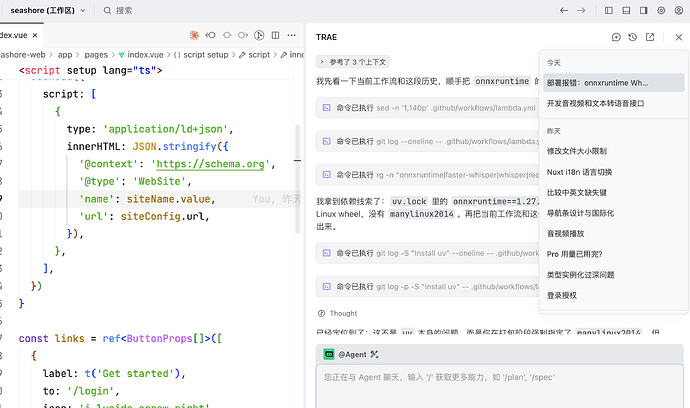The height and width of the screenshot is (408, 690).
Task: Open the 'rg -n onnxruntime' command card
Action: point(428,175)
